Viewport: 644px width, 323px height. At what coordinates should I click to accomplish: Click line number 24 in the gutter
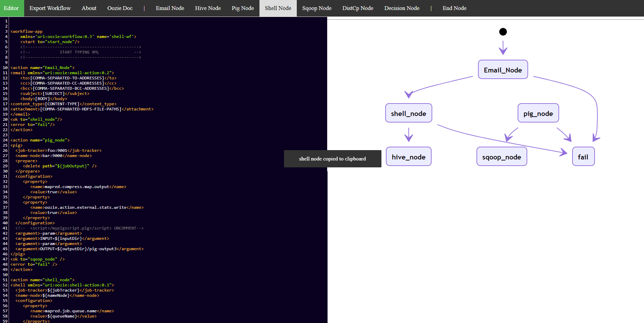[5, 140]
